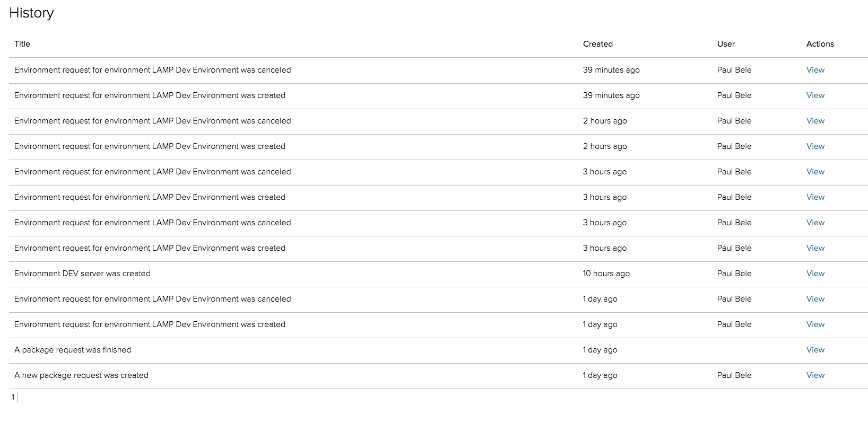This screenshot has width=868, height=423.
Task: View the Environment DEV server was created entry
Action: pyautogui.click(x=815, y=274)
